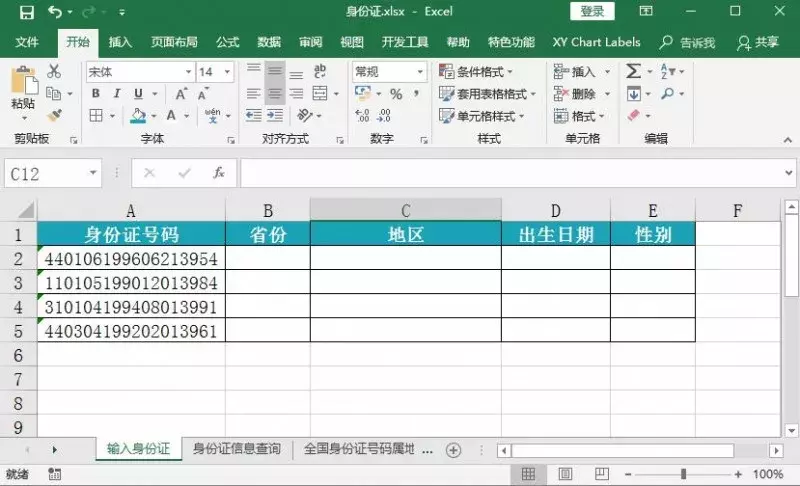This screenshot has width=800, height=486.
Task: Click the Clear eraser icon
Action: 634,116
